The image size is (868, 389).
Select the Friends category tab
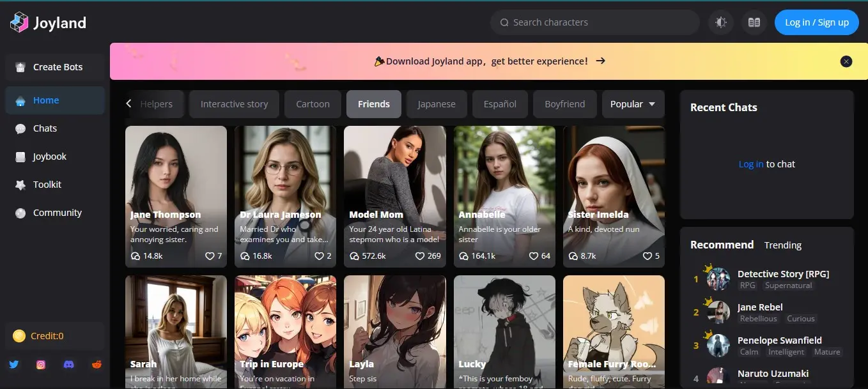(374, 104)
